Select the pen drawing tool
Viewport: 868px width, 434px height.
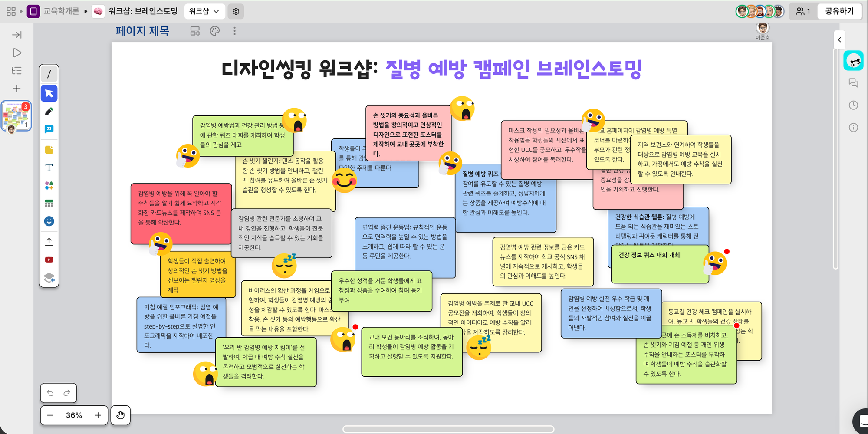tap(49, 112)
